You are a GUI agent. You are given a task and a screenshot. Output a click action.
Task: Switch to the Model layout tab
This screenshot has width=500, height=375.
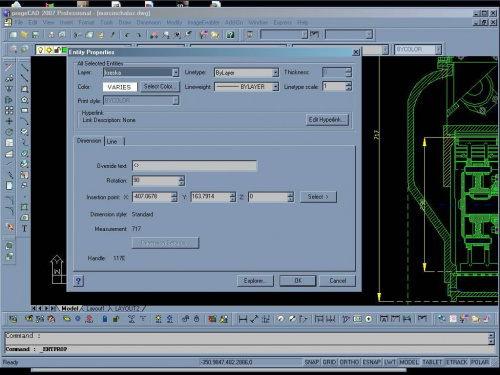[x=70, y=309]
